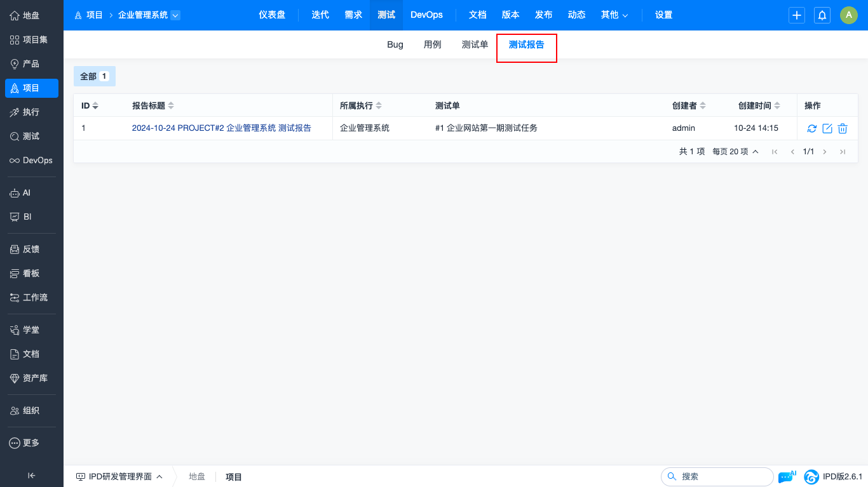This screenshot has width=868, height=487.
Task: Select the 测试报告 sub-tab
Action: point(527,45)
